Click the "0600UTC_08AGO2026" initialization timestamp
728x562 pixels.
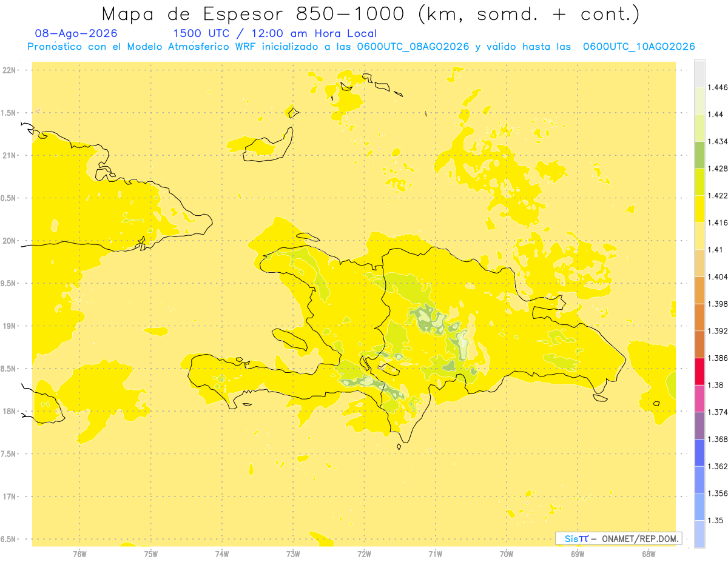point(413,47)
